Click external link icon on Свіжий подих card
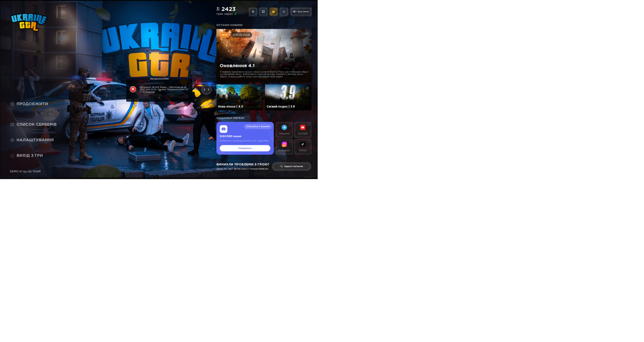Screen dimensions: 644x342 click(x=307, y=89)
